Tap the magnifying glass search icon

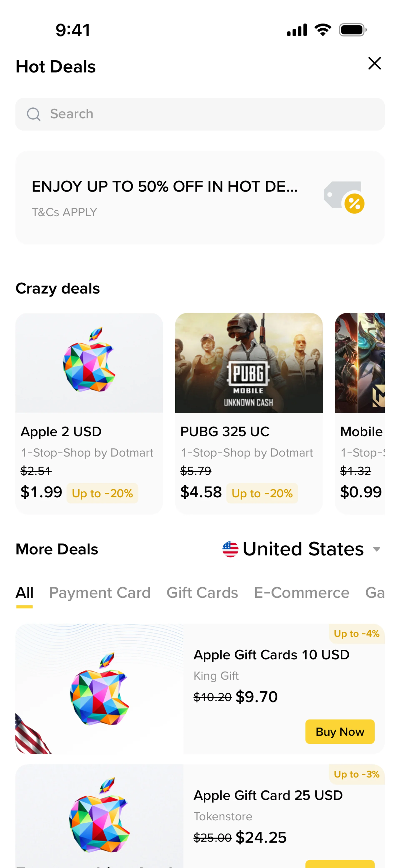click(34, 114)
